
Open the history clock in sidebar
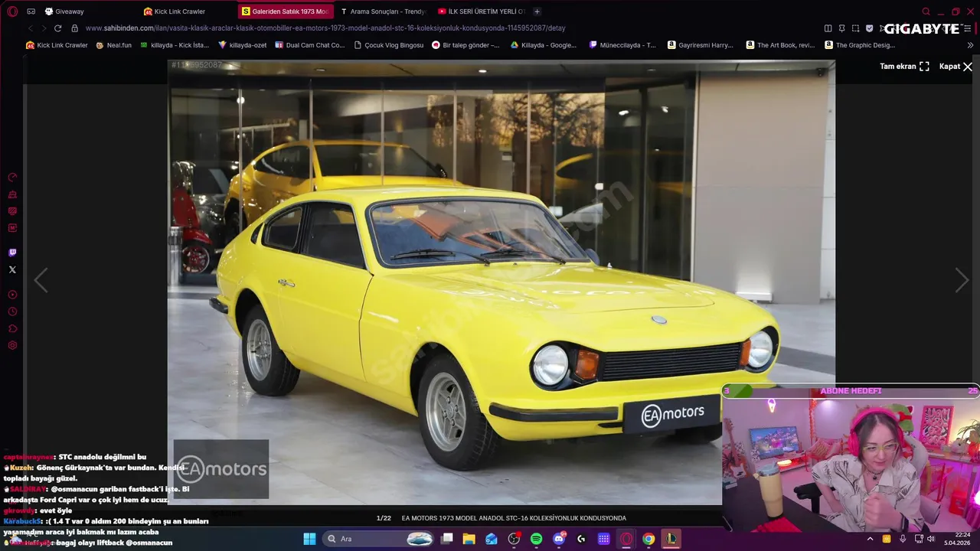coord(12,311)
